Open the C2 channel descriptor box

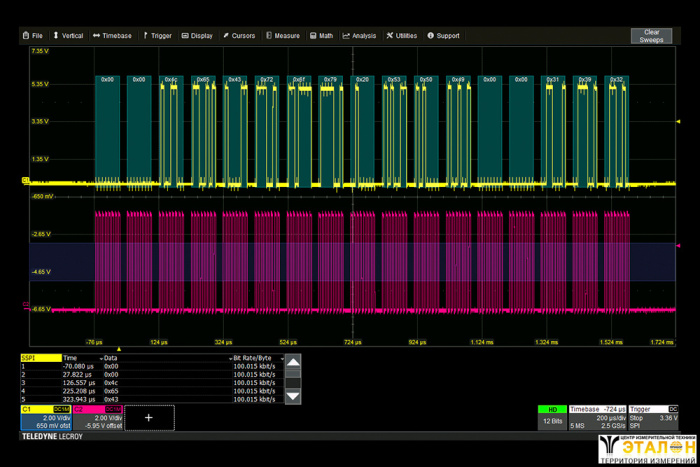(x=97, y=419)
